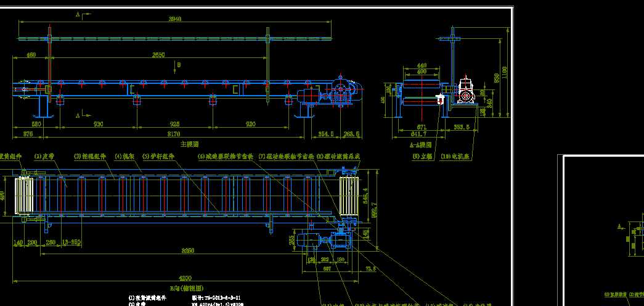The height and width of the screenshot is (306, 644).
Task: Select the (10) 电机座 part callout
Action: pyautogui.click(x=455, y=156)
